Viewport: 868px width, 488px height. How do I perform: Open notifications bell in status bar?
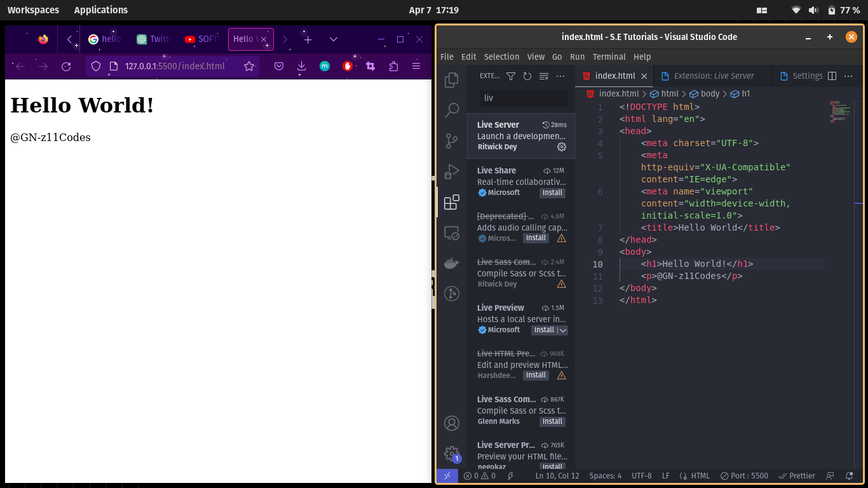(x=850, y=475)
